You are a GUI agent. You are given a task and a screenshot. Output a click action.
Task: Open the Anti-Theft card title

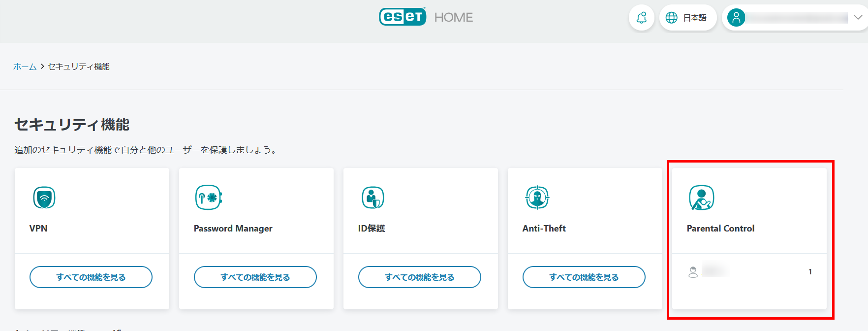(544, 229)
